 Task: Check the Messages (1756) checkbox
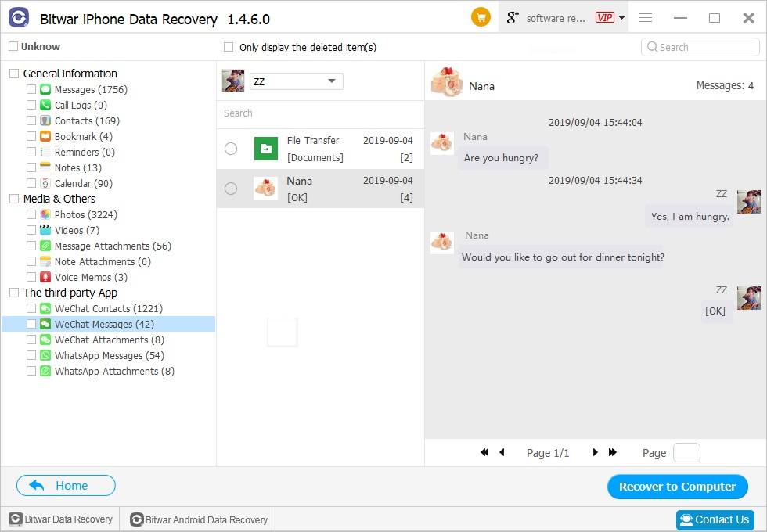pos(31,90)
